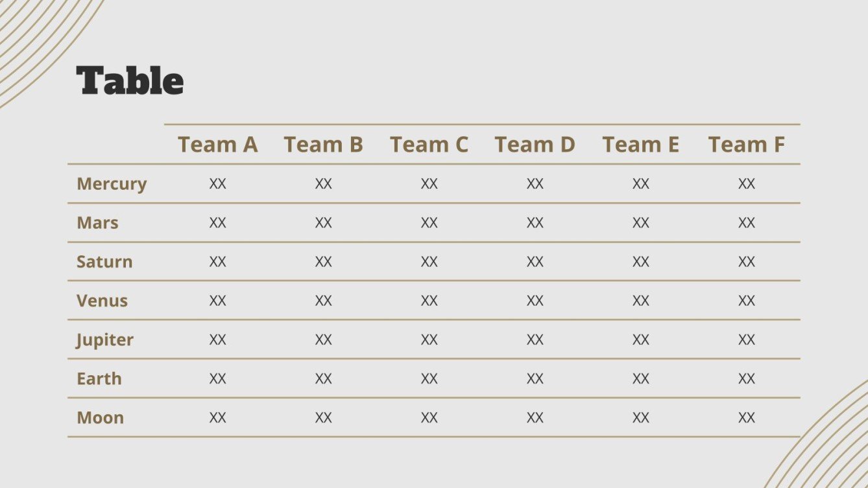Select the Mercury row label

(112, 184)
